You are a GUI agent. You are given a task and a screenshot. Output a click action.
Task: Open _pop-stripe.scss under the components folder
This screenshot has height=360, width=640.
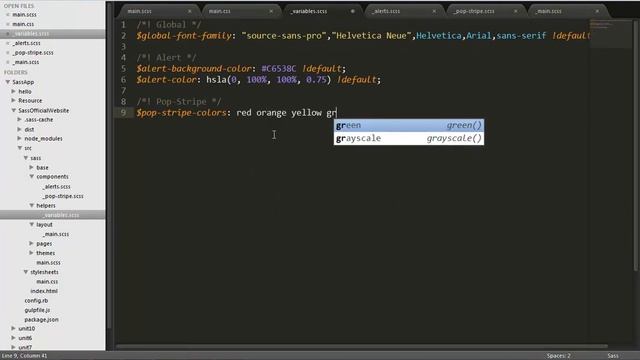pyautogui.click(x=63, y=196)
